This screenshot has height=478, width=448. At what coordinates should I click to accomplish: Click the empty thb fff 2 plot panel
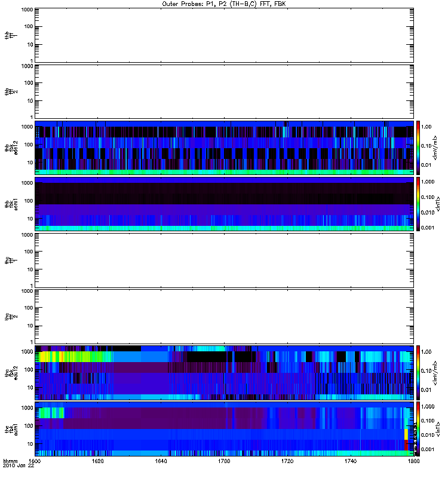click(224, 91)
